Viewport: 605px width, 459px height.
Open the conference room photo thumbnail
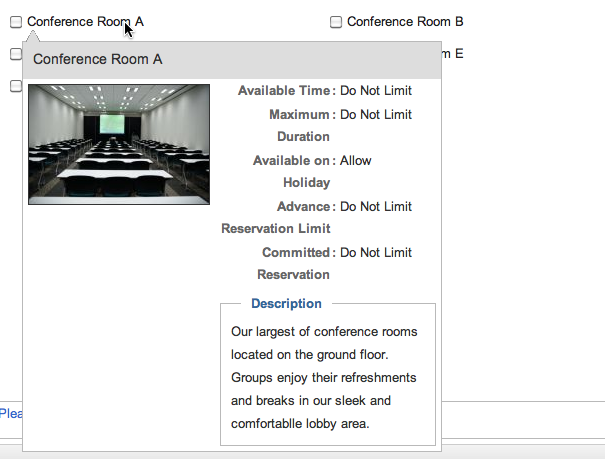119,144
